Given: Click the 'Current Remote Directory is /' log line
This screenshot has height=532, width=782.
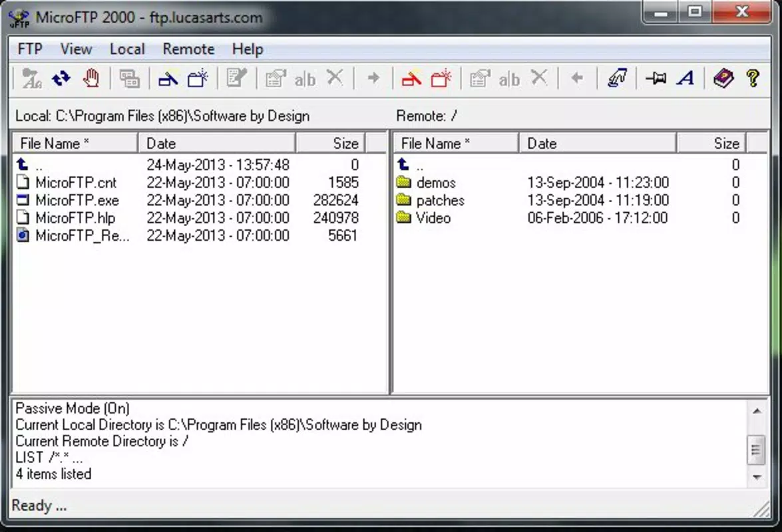Looking at the screenshot, I should tap(102, 442).
